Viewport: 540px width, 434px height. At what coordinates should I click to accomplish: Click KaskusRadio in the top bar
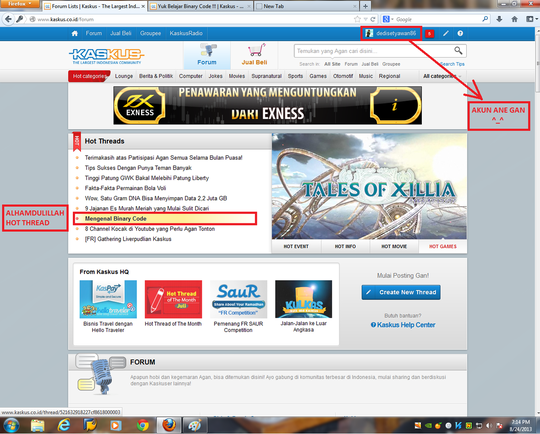186,33
